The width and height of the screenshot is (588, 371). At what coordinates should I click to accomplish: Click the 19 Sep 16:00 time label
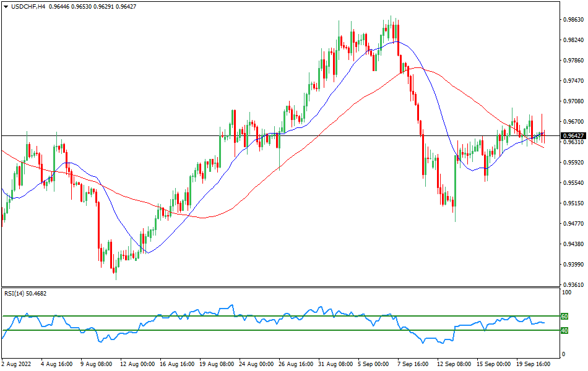(x=534, y=364)
